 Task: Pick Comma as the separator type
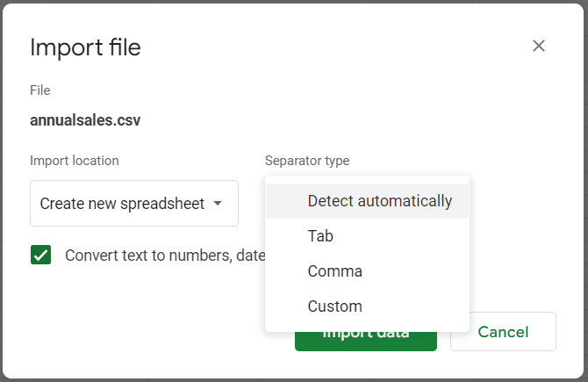(x=334, y=271)
